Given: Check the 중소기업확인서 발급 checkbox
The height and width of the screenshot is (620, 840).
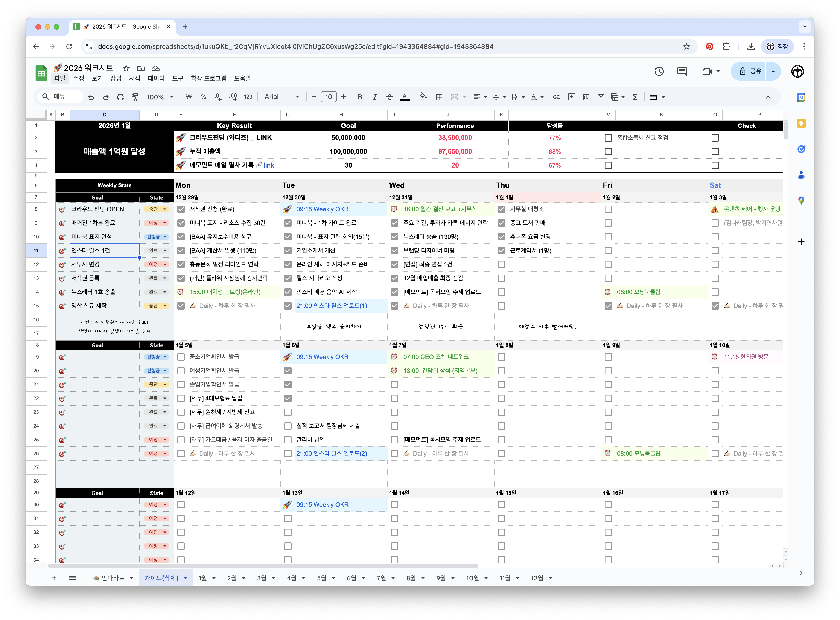Looking at the screenshot, I should point(181,357).
